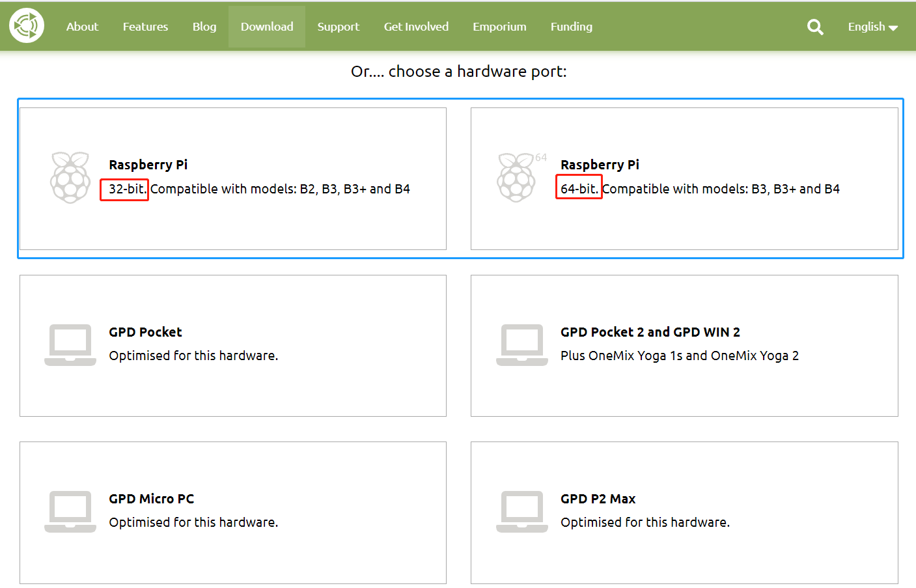Visit the Emporium page

[499, 27]
